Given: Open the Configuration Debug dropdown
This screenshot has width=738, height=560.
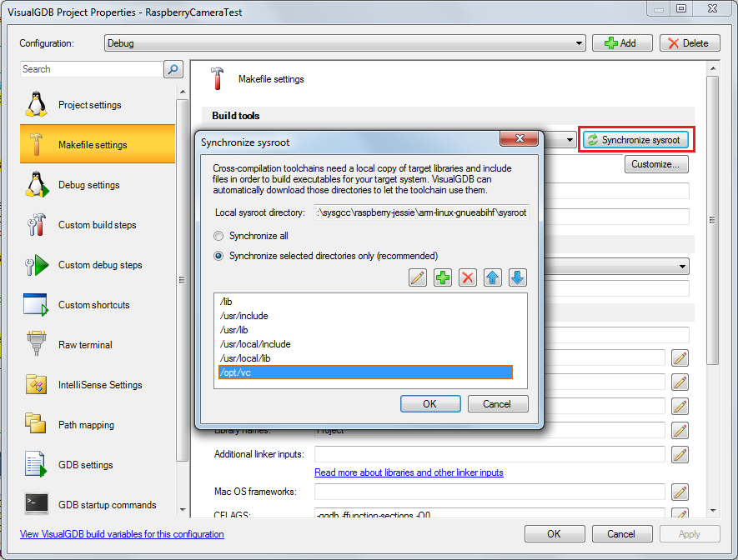Looking at the screenshot, I should coord(345,43).
